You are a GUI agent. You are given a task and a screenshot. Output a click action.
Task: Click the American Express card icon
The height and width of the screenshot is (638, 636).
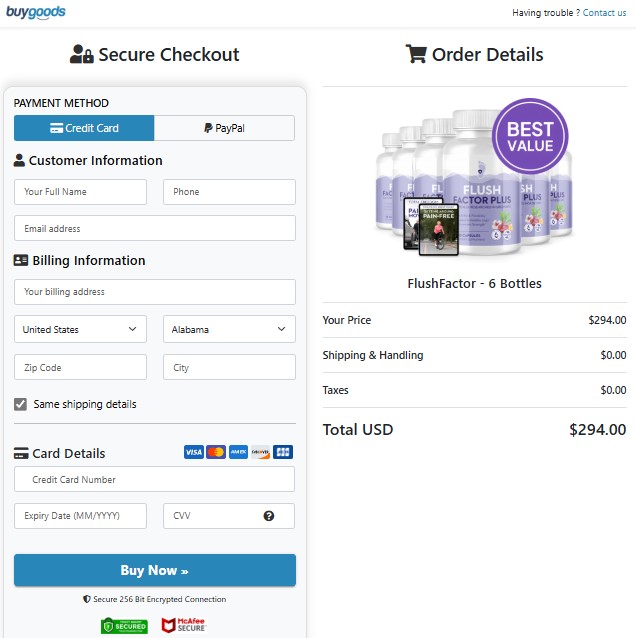pos(238,452)
